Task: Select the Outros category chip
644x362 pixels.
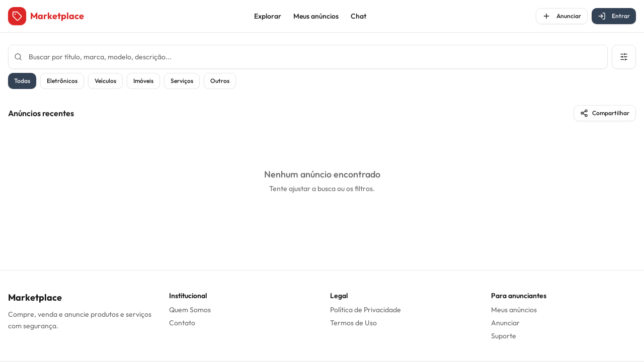Action: 220,81
